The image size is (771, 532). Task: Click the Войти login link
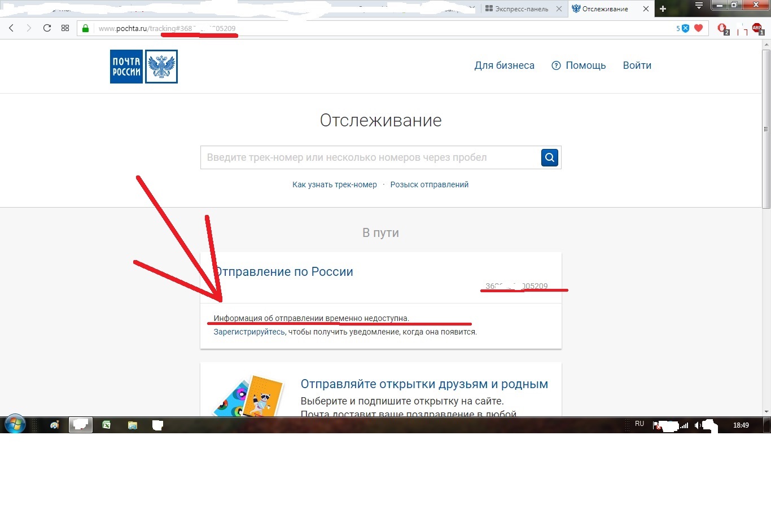coord(637,65)
